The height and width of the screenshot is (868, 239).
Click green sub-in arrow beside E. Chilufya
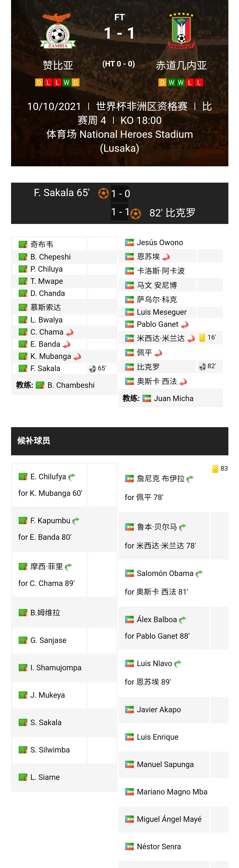coord(71,477)
